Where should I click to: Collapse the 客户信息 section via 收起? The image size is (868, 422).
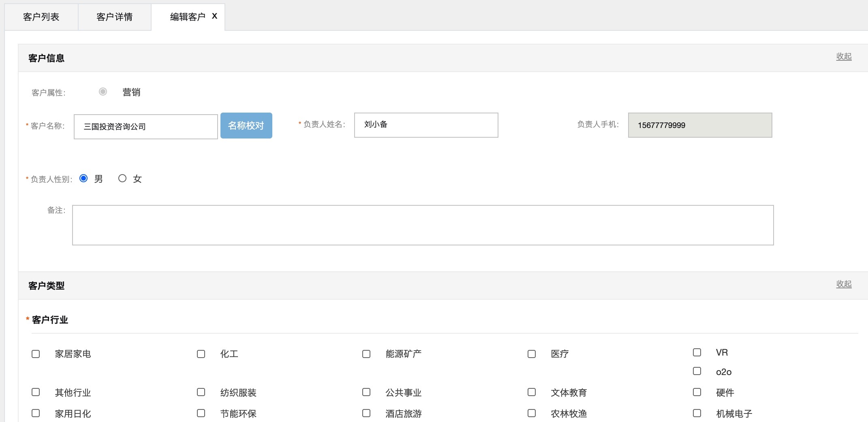[x=844, y=57]
